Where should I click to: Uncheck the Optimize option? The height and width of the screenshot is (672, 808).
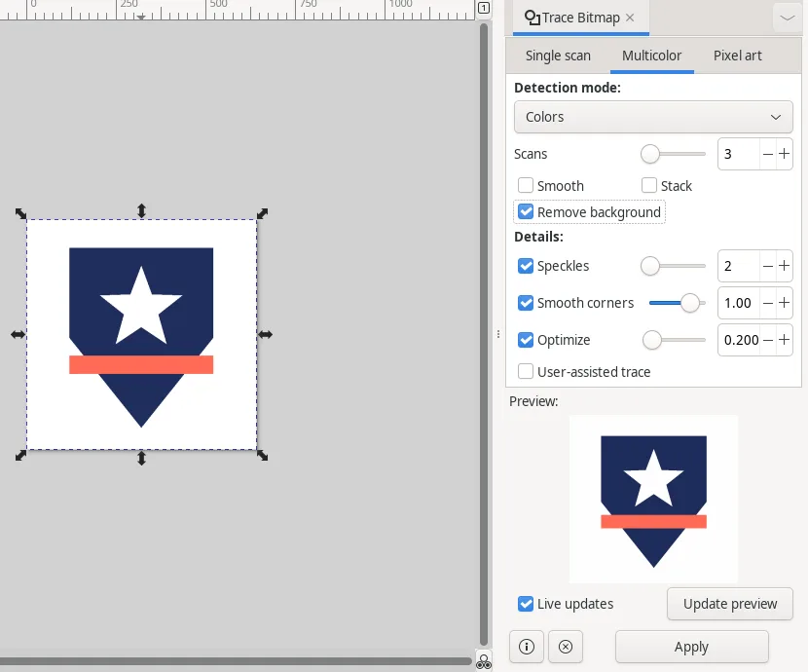click(526, 340)
